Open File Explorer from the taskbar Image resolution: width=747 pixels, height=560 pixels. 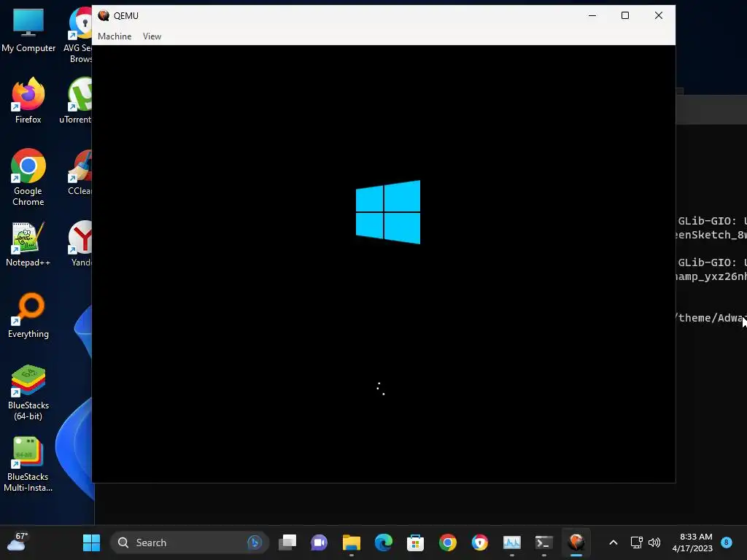click(x=352, y=542)
